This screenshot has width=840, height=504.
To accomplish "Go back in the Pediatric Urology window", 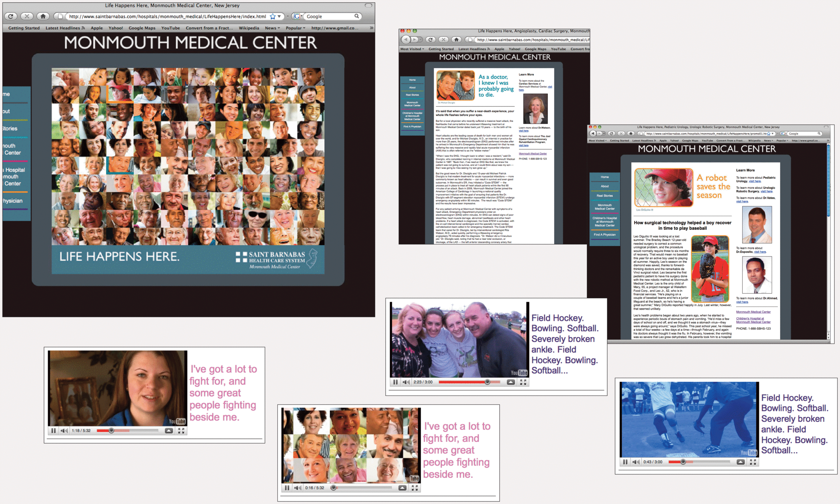I will coord(593,133).
